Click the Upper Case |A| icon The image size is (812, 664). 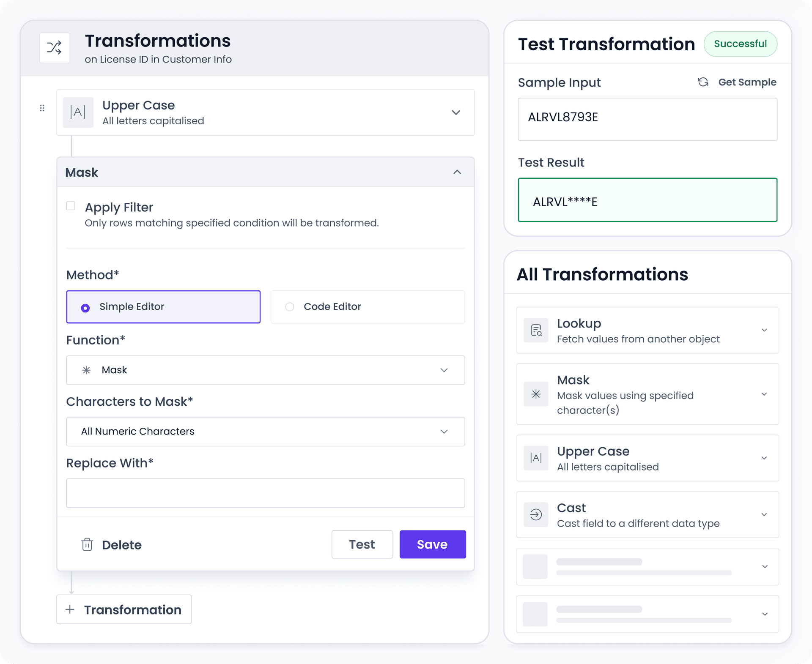tap(78, 112)
